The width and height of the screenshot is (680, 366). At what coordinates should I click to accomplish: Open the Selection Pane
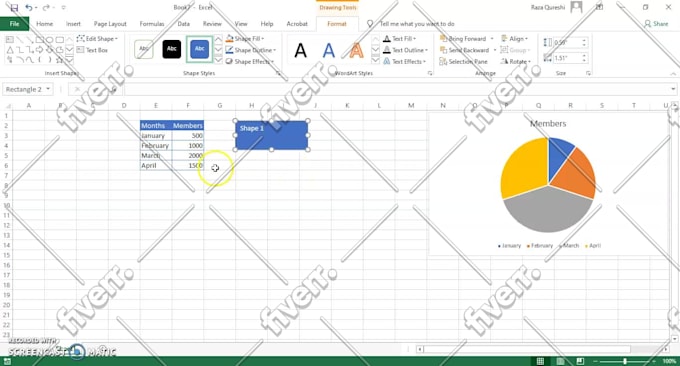pyautogui.click(x=464, y=62)
